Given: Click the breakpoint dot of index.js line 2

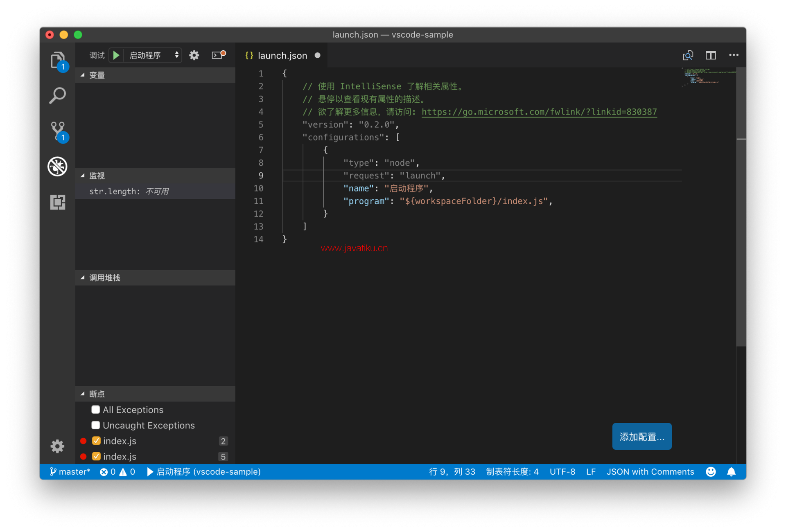Looking at the screenshot, I should point(84,441).
